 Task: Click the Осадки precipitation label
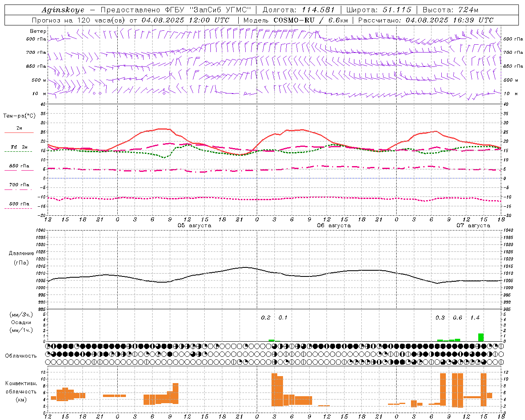pos(21,322)
